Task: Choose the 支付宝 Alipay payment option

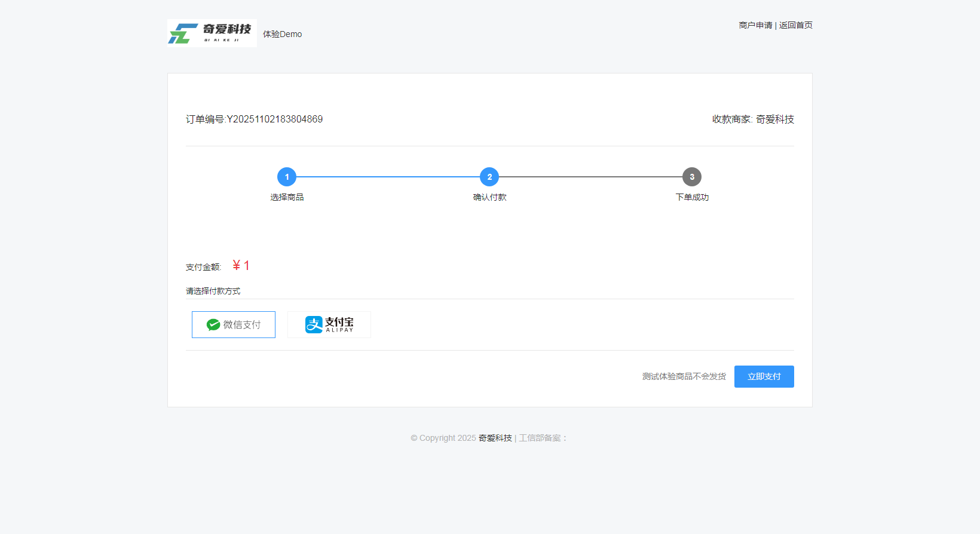Action: (x=329, y=324)
